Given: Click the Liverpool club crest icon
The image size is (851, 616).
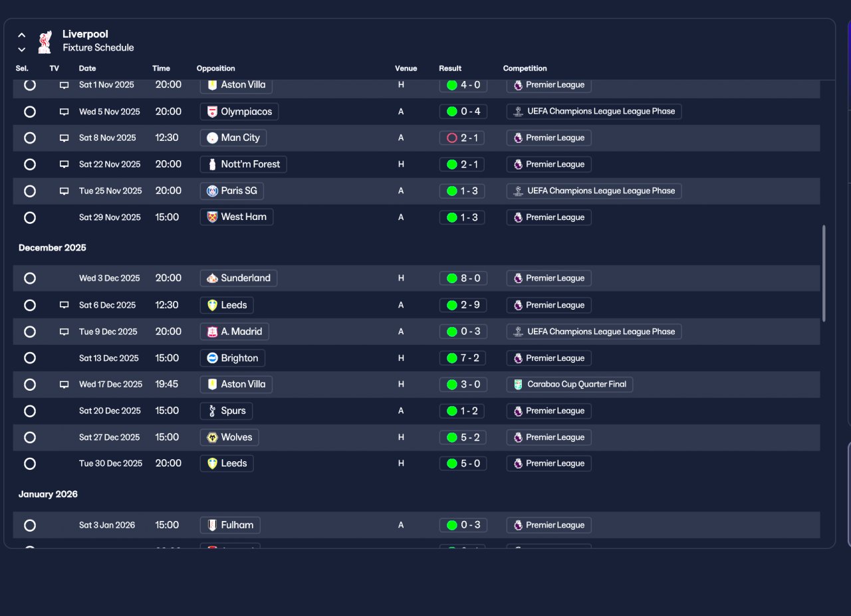Looking at the screenshot, I should (45, 41).
